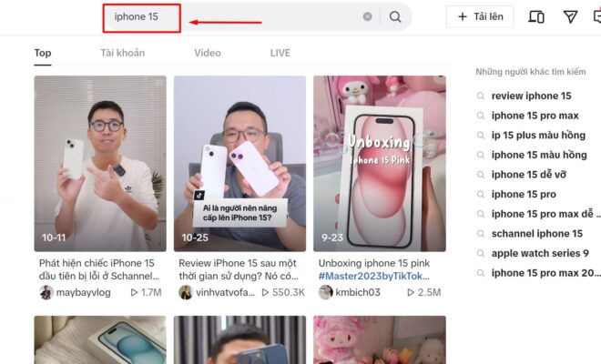Select suggestion 'schannel iphone 15'
601x364 pixels.
pos(537,233)
